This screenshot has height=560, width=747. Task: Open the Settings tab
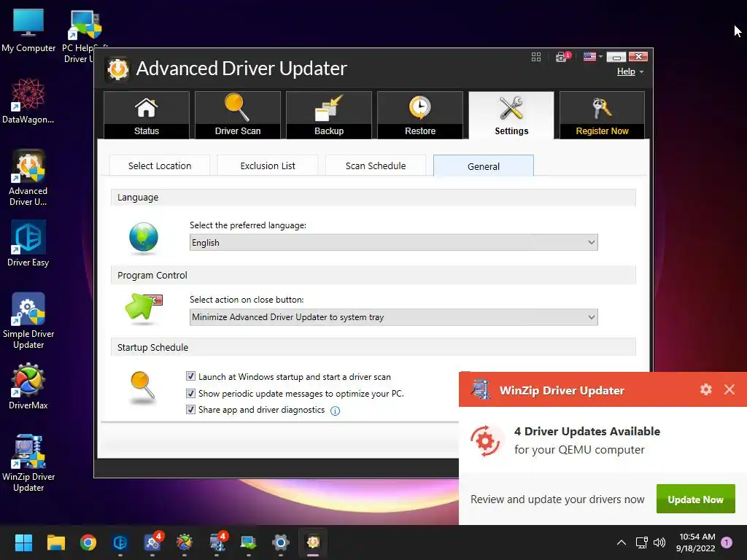pyautogui.click(x=511, y=115)
